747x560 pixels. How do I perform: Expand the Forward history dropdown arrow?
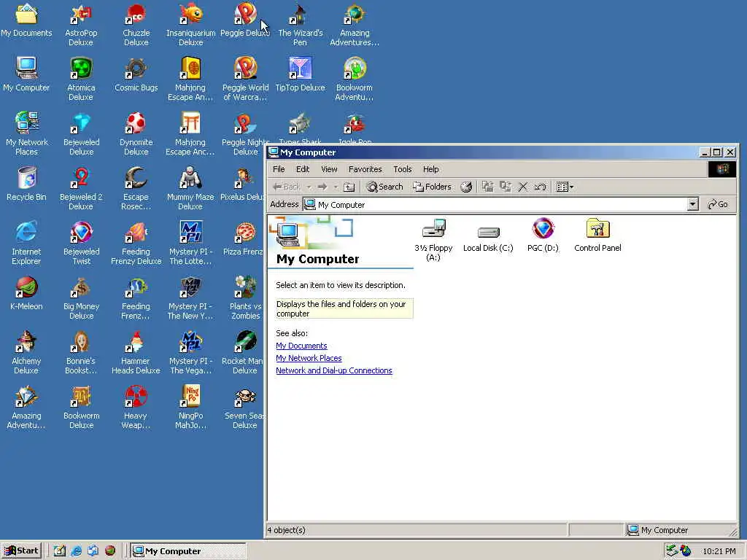(x=336, y=187)
